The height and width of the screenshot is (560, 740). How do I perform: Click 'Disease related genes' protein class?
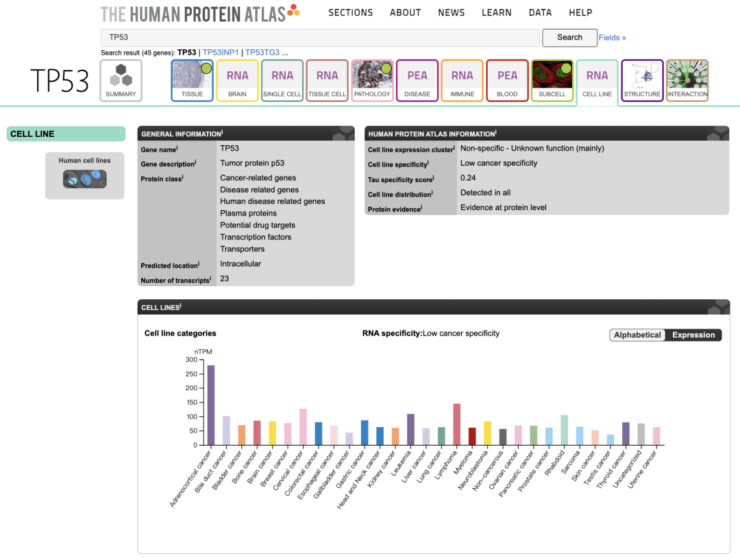[x=259, y=190]
